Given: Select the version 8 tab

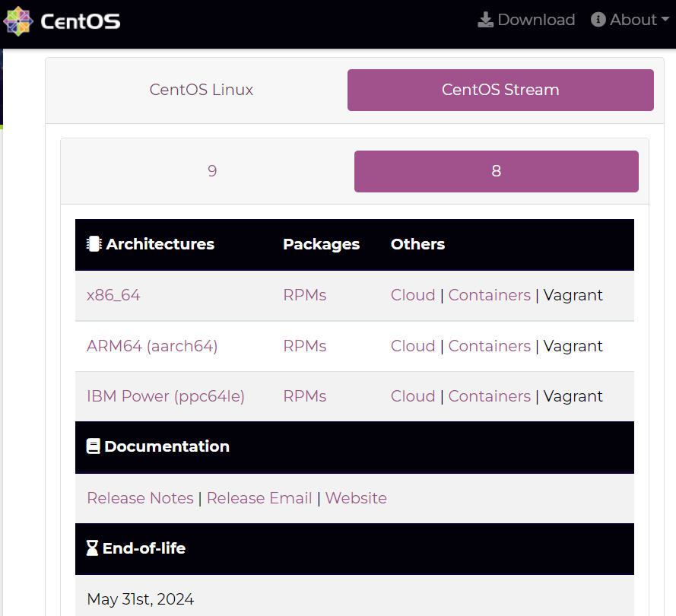Looking at the screenshot, I should [x=497, y=171].
